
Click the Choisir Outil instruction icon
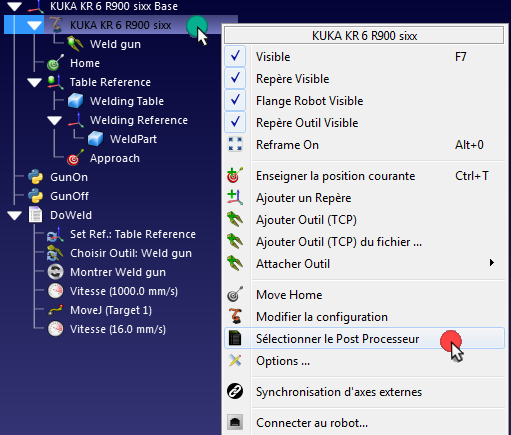[55, 253]
